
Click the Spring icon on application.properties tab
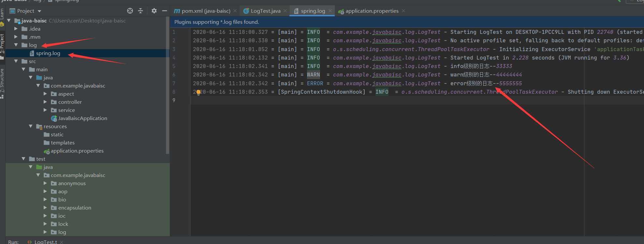pyautogui.click(x=341, y=11)
